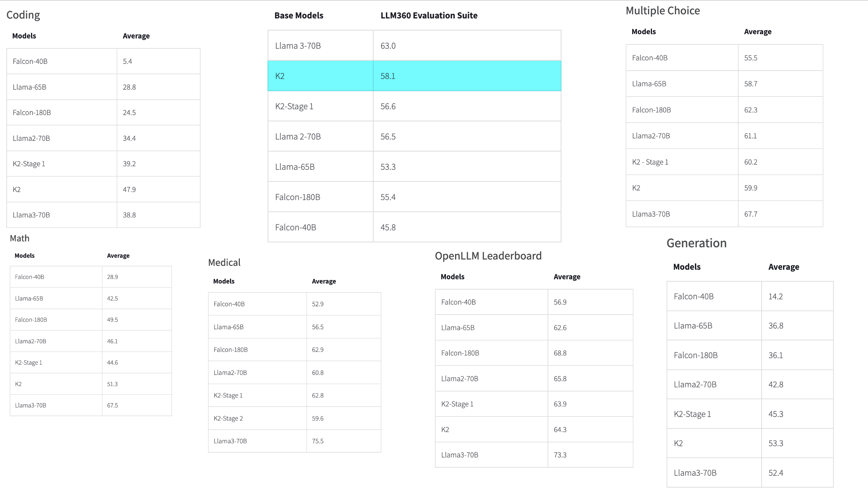Select 45.3 in Generation table
This screenshot has width=868, height=488.
point(776,414)
